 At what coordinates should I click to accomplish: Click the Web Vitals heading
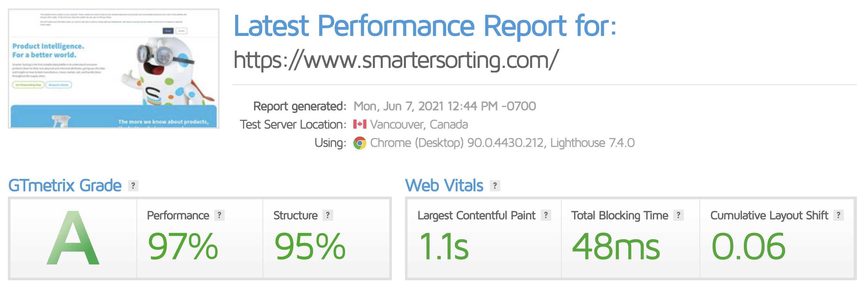tap(444, 185)
